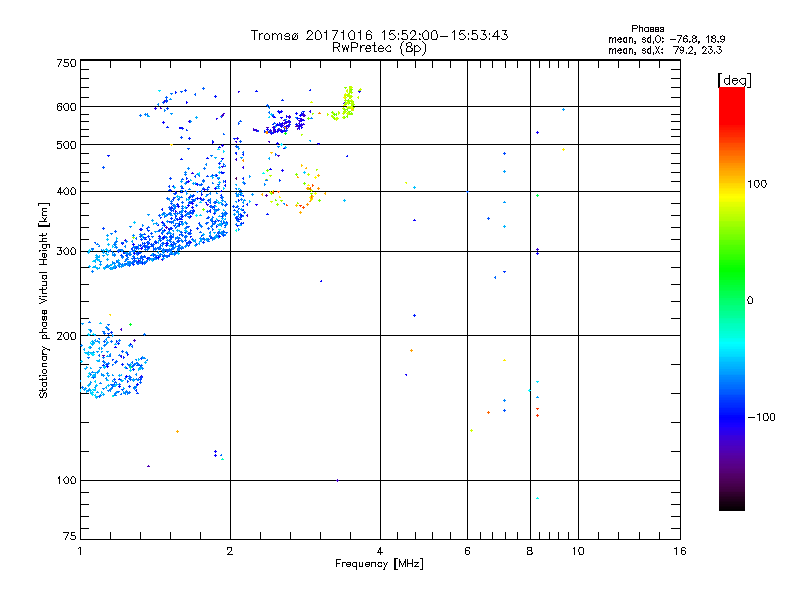Screen dimensions: 800x600
Task: Click the black bottom of the colorbar
Action: pos(731,504)
